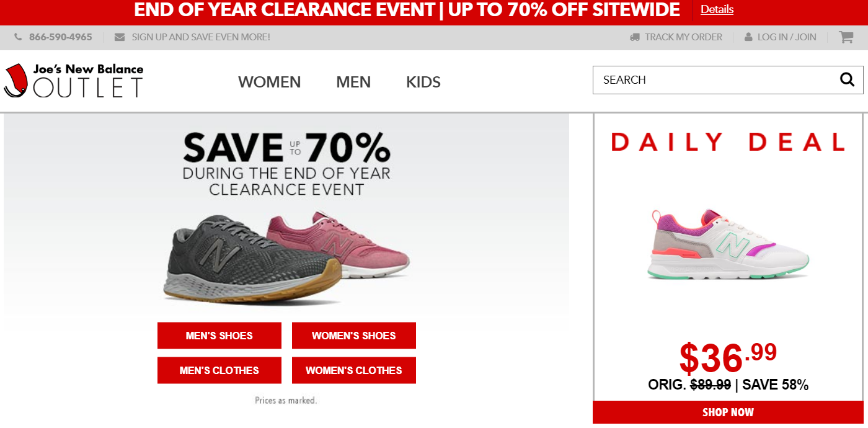This screenshot has height=428, width=868.
Task: Select the Men's Clothes button
Action: point(219,370)
